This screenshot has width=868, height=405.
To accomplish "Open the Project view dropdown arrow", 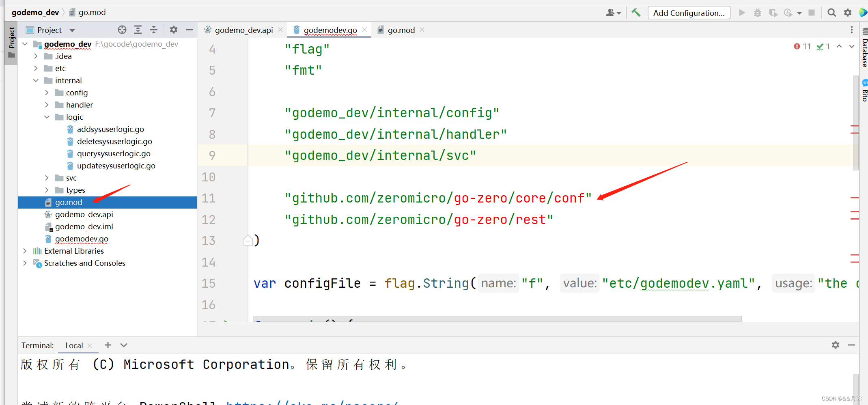I will click(x=72, y=30).
